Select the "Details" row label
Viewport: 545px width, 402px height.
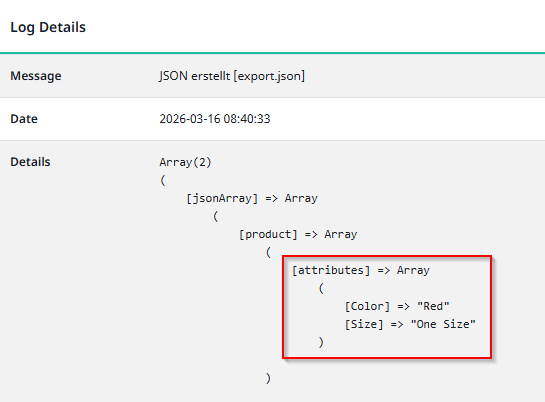click(x=30, y=162)
